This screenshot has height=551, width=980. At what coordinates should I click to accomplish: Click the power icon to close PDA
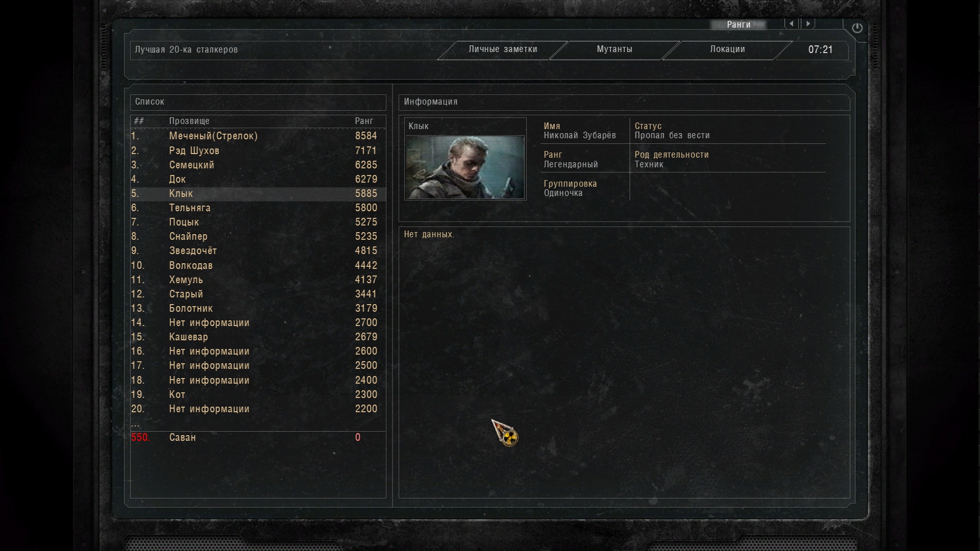857,28
